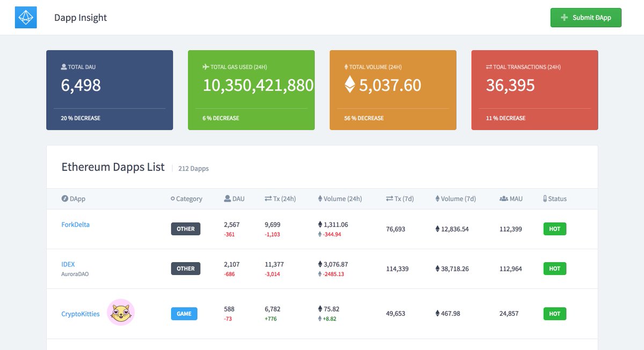Select ForkDelta's Tx (7d) value 76,693

click(x=396, y=229)
